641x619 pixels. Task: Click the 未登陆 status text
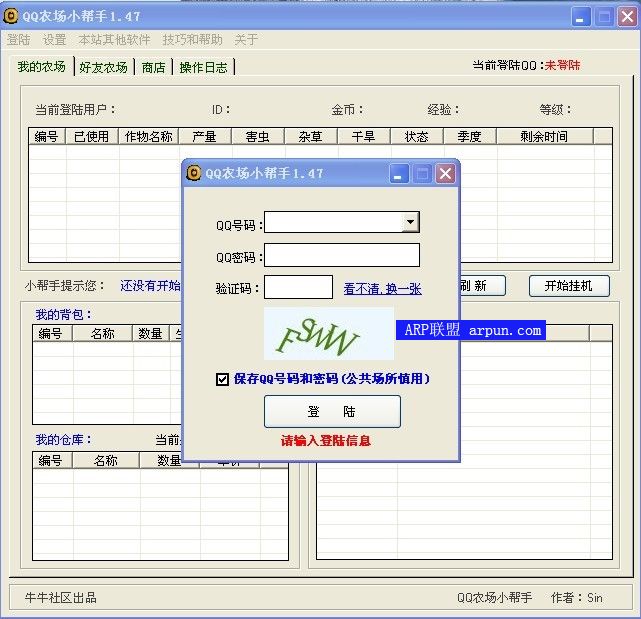click(563, 65)
